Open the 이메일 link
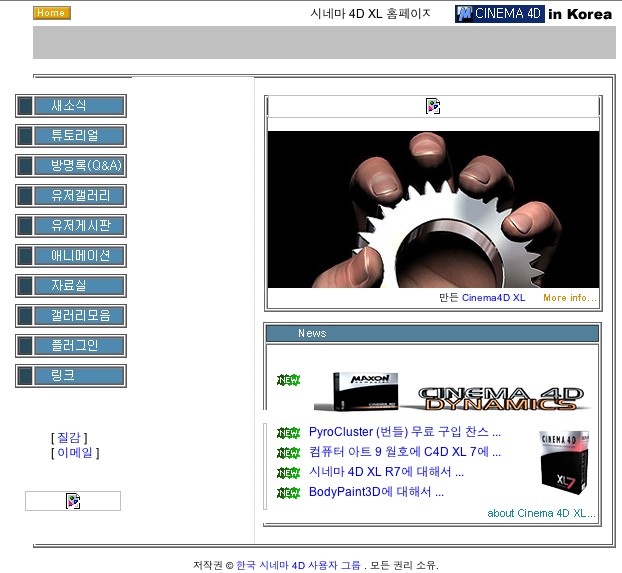This screenshot has height=573, width=622. point(75,452)
